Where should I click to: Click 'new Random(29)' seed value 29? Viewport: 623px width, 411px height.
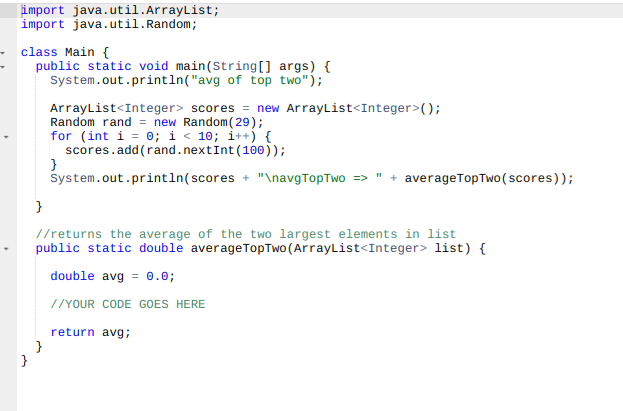(242, 122)
